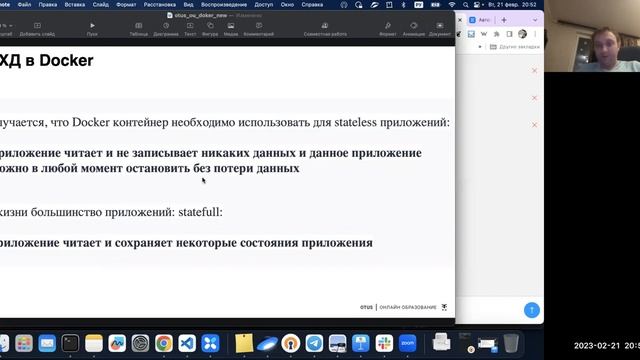The width and height of the screenshot is (640, 360).
Task: Open OpenVPN Connect from the Dock
Action: (x=291, y=343)
